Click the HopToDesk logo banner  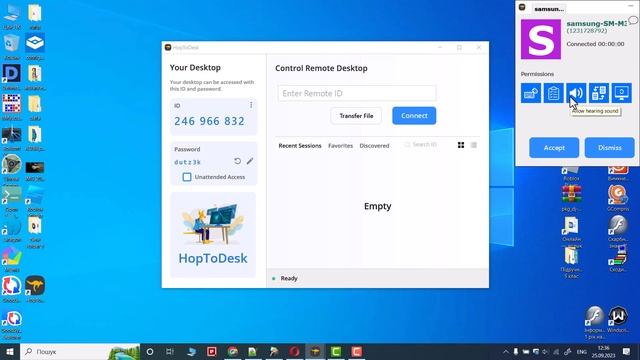pos(213,235)
